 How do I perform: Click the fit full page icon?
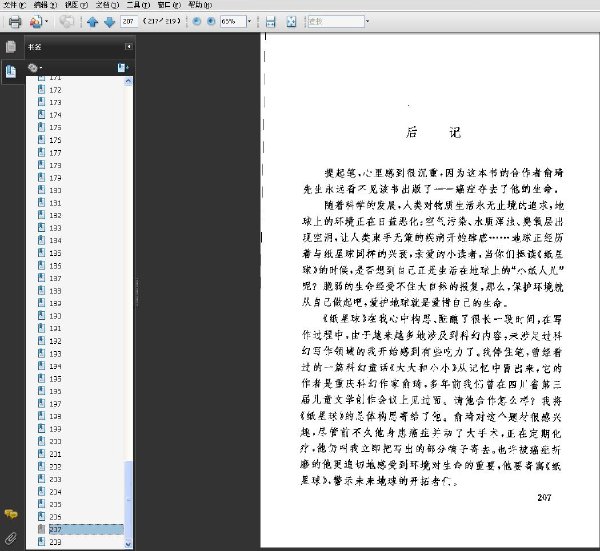291,22
